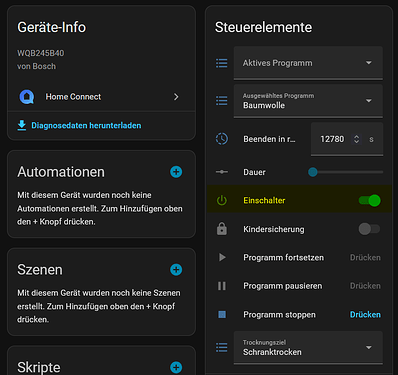Screen dimensions: 398x375
Task: Click the Einschalter label
Action: pos(264,200)
